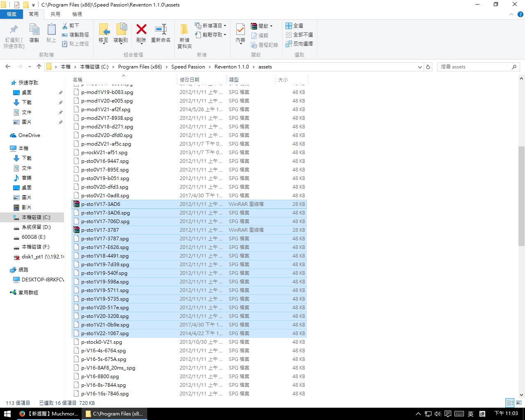This screenshot has width=525, height=420.
Task: Click the file list vertical scrollbar thumb
Action: click(521, 196)
